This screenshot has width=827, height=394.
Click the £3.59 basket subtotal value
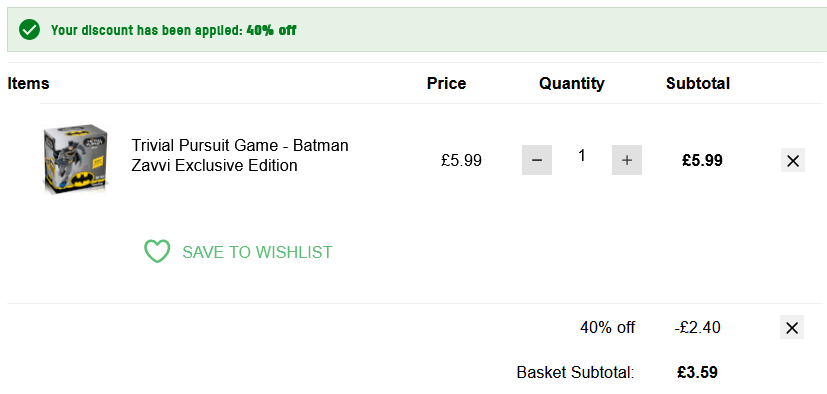pos(697,372)
